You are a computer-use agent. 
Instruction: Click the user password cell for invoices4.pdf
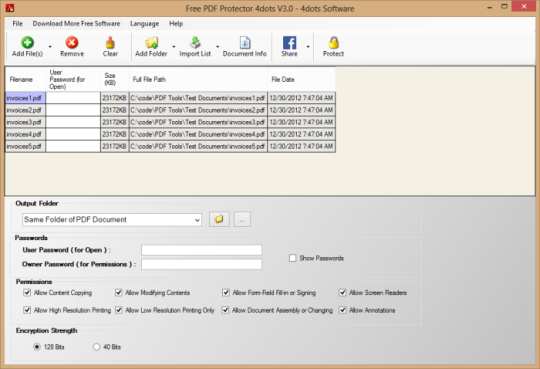[73, 134]
